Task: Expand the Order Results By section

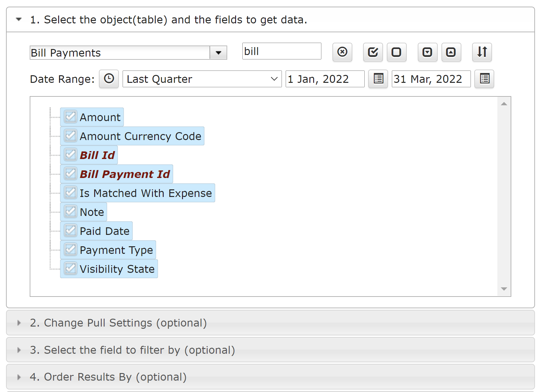Action: coord(108,377)
